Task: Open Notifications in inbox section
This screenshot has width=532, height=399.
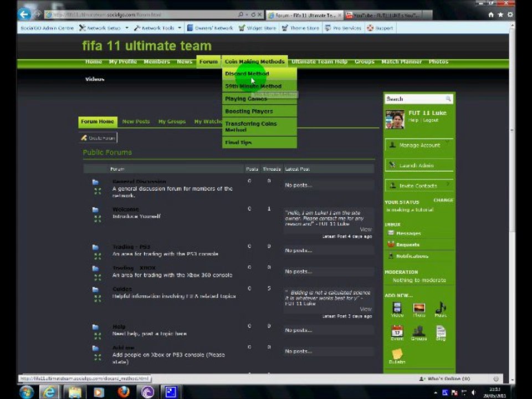Action: tap(412, 256)
